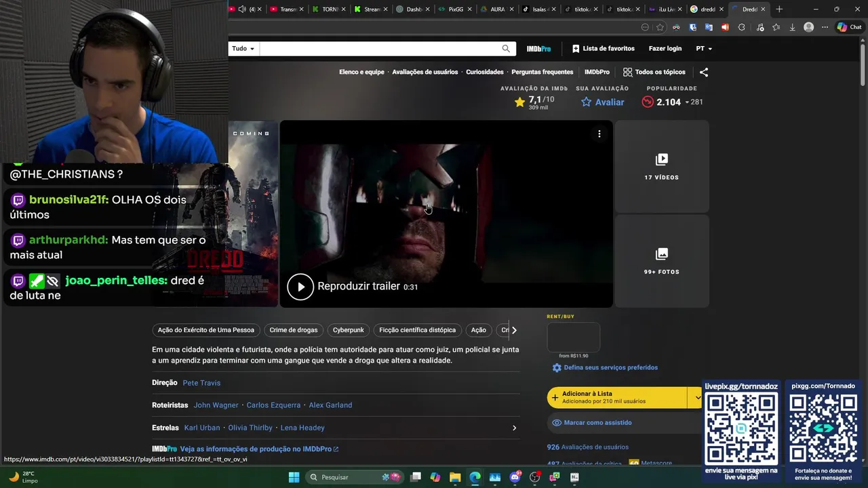The image size is (868, 488).
Task: Open director Pete Travis page
Action: [x=201, y=383]
